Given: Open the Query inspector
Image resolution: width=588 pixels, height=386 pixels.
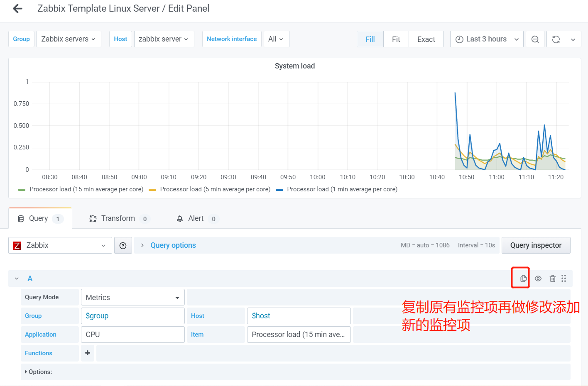Looking at the screenshot, I should (x=536, y=245).
